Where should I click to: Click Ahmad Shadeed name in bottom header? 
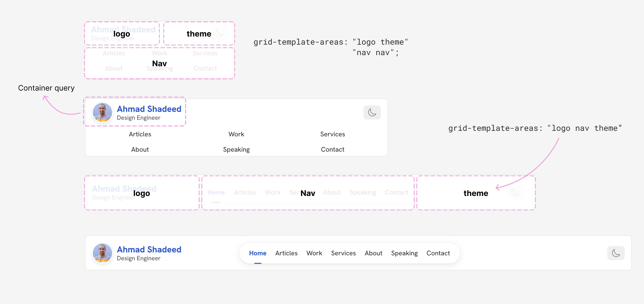tap(149, 249)
